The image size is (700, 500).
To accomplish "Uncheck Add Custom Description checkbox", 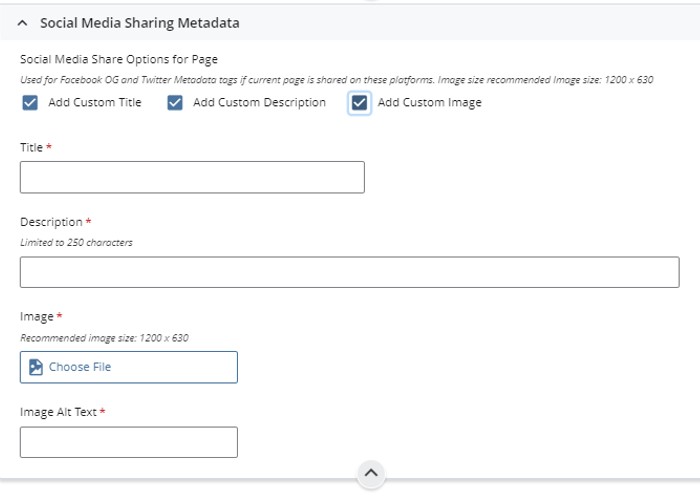I will [x=175, y=103].
